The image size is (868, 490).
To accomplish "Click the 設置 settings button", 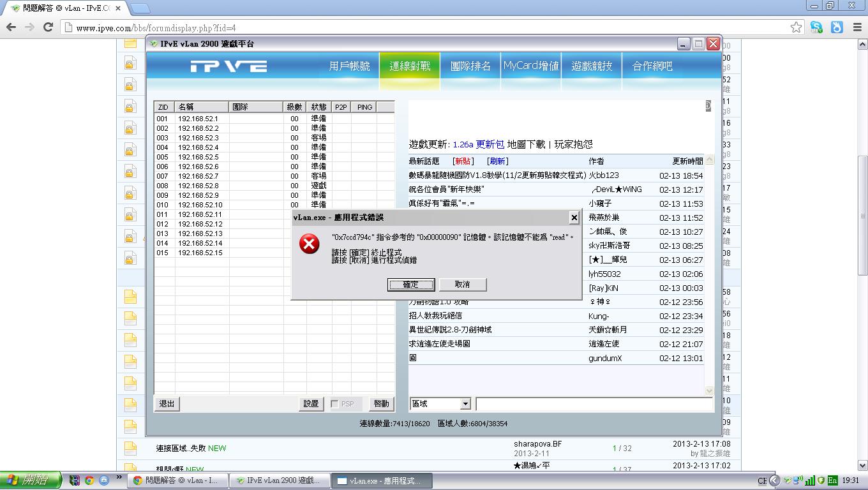I will pyautogui.click(x=311, y=404).
